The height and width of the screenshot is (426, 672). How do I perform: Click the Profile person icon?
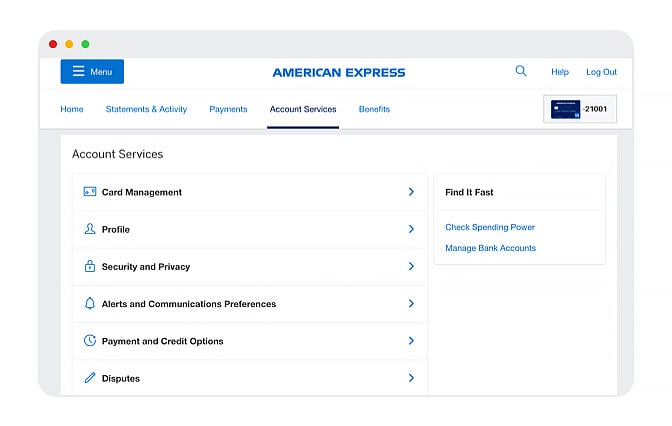pos(90,229)
